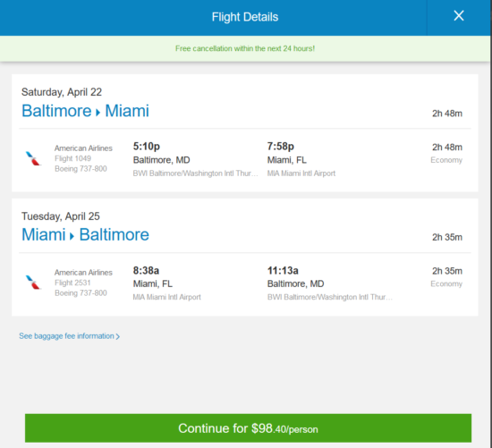Close the Flight Details dialog
492x448 pixels.
pyautogui.click(x=459, y=16)
